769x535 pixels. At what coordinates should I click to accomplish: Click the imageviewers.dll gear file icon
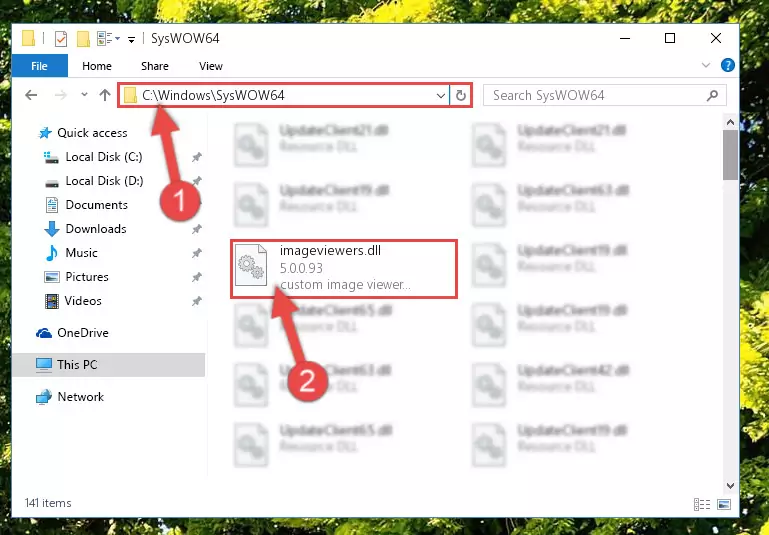click(251, 265)
